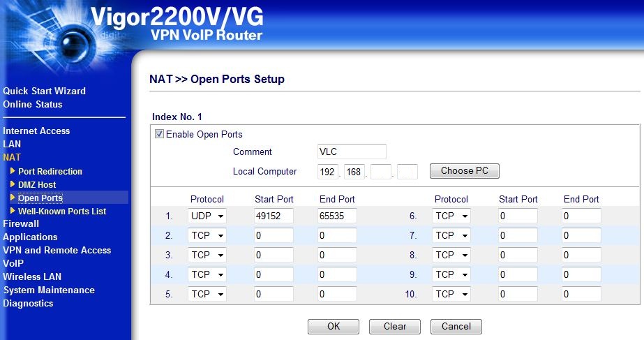Click the Clear button

coord(395,327)
